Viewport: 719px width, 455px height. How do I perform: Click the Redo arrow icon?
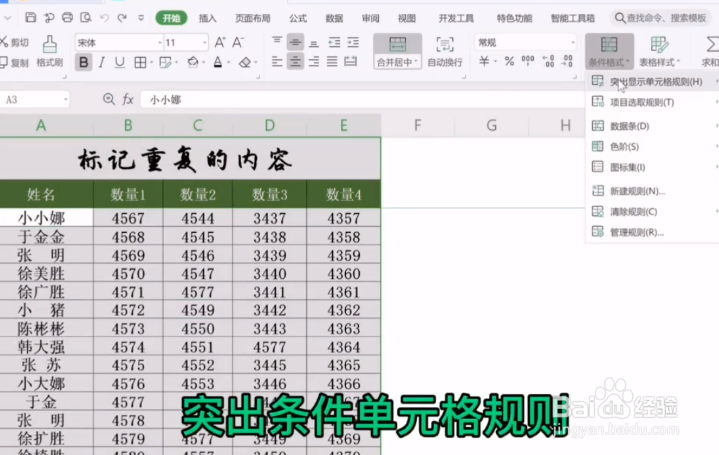(x=122, y=18)
